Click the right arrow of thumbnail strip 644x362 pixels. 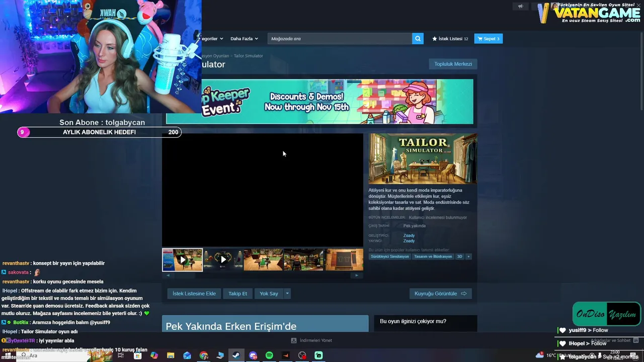pyautogui.click(x=357, y=276)
